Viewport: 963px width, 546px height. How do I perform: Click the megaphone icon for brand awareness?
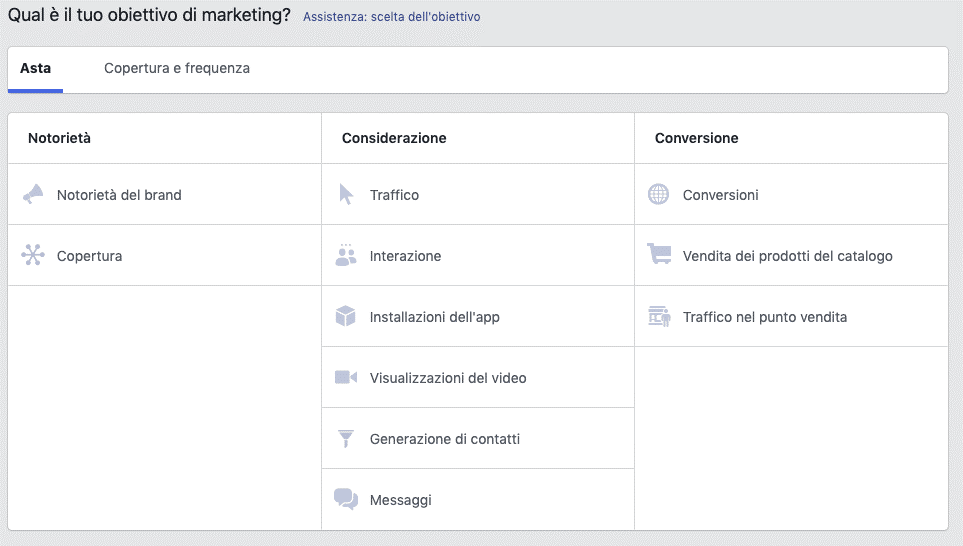click(x=33, y=195)
